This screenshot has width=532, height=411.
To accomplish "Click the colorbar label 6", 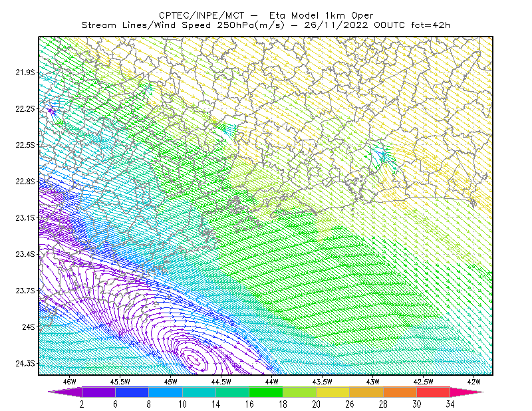I will point(115,404).
